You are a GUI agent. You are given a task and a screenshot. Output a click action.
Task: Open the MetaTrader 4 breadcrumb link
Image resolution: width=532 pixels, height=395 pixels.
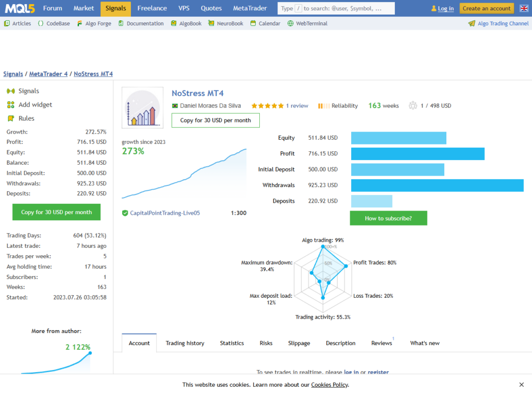48,74
